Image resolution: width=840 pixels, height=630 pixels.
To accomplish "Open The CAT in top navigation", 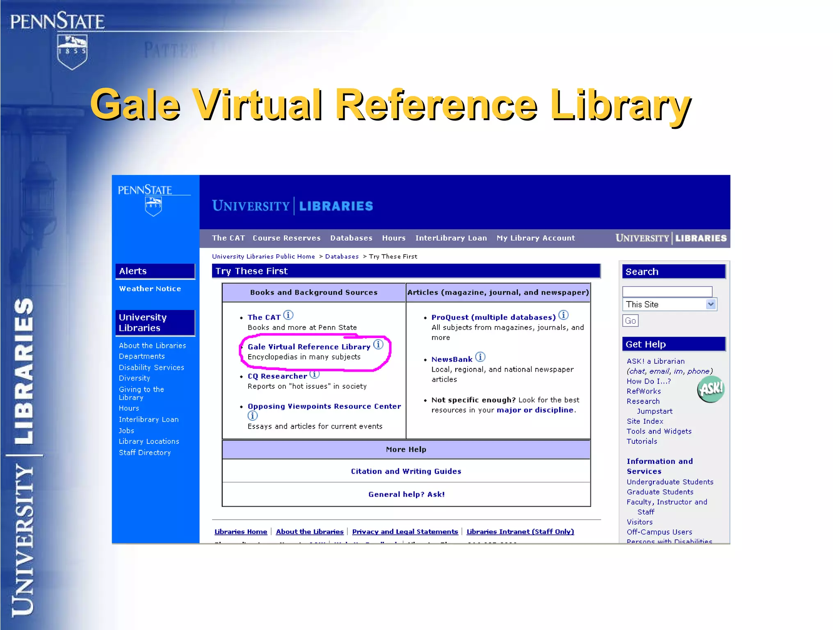I will tap(228, 238).
